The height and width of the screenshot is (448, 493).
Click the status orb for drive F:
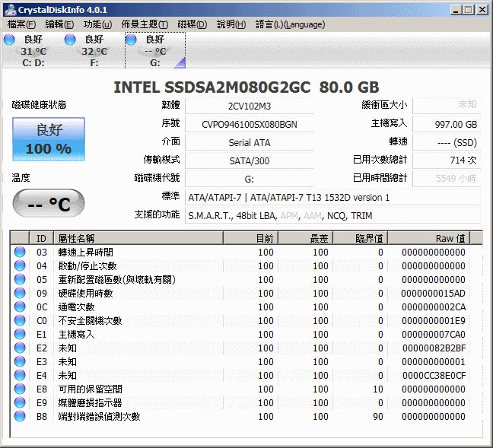(70, 40)
